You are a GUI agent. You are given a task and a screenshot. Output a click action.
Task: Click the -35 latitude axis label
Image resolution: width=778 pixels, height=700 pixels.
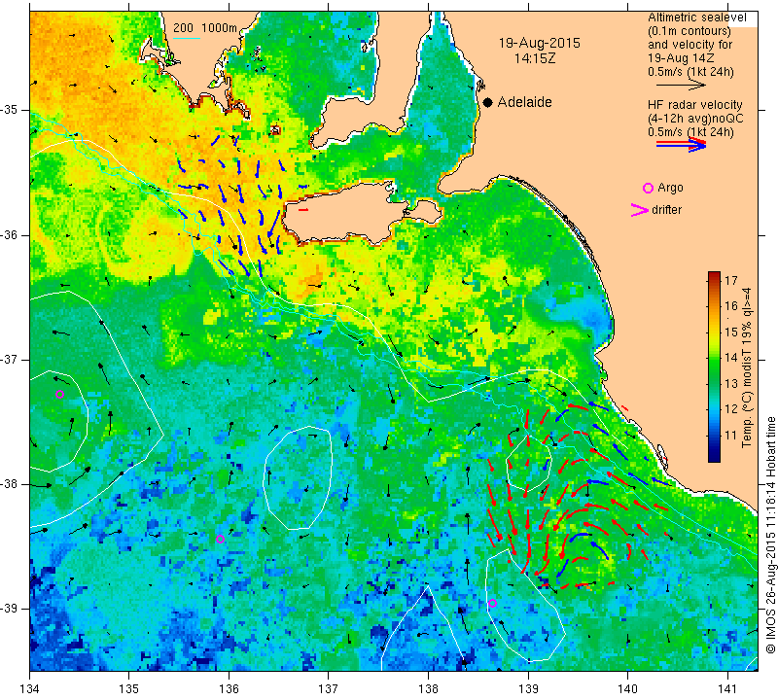pos(9,110)
